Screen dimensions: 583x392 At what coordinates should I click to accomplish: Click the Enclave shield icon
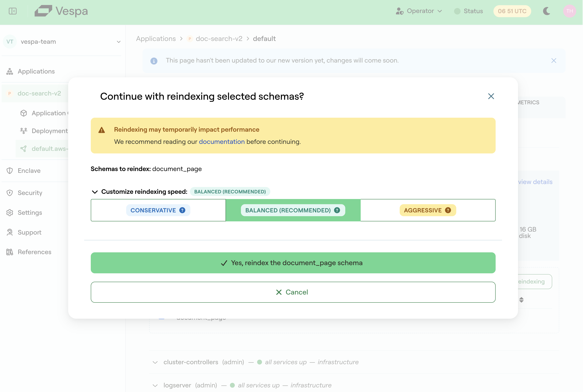(10, 170)
